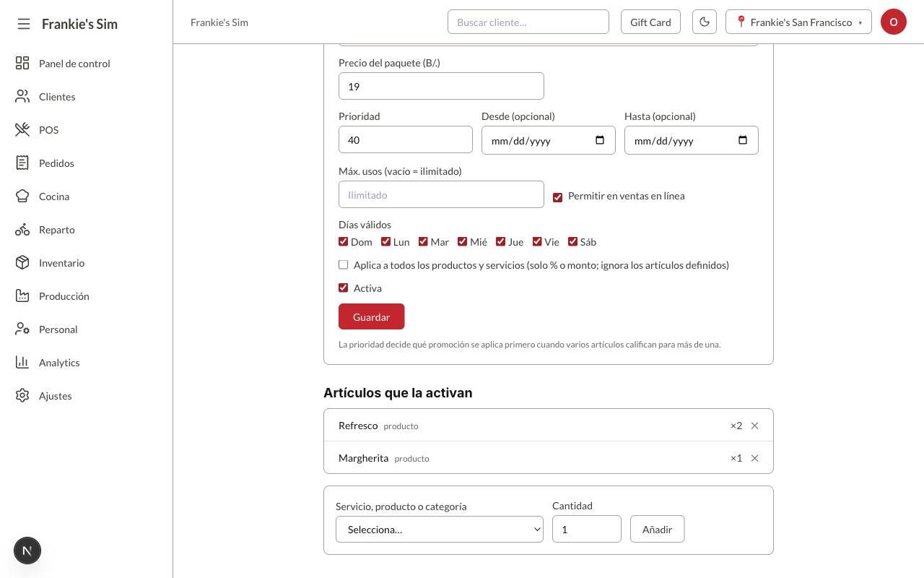
Task: Click the Añadir button
Action: pos(658,529)
